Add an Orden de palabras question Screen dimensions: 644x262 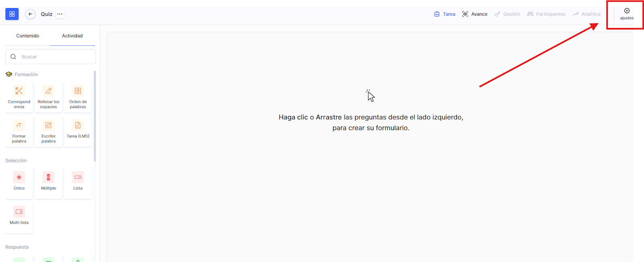[78, 97]
